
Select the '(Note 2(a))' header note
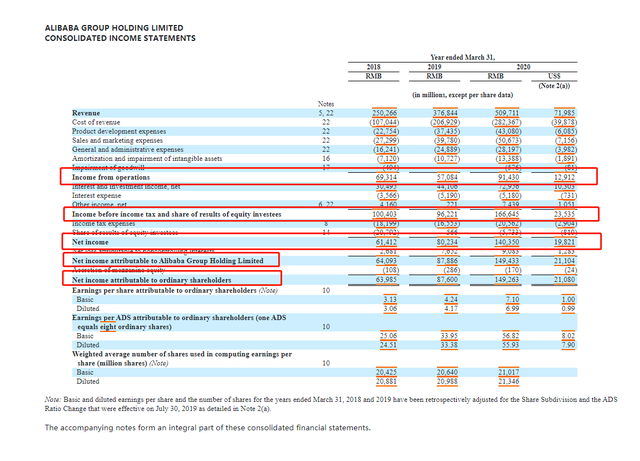coord(554,85)
